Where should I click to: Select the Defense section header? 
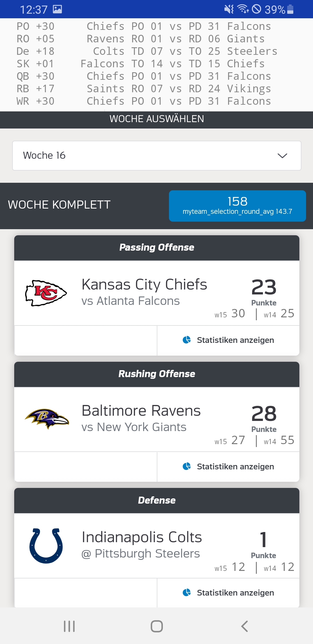(156, 500)
